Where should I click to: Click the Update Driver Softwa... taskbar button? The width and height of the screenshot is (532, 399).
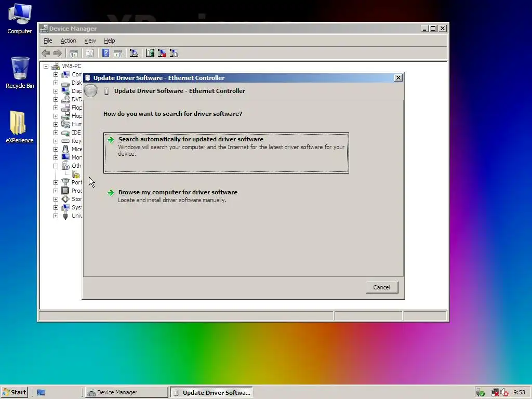(211, 393)
